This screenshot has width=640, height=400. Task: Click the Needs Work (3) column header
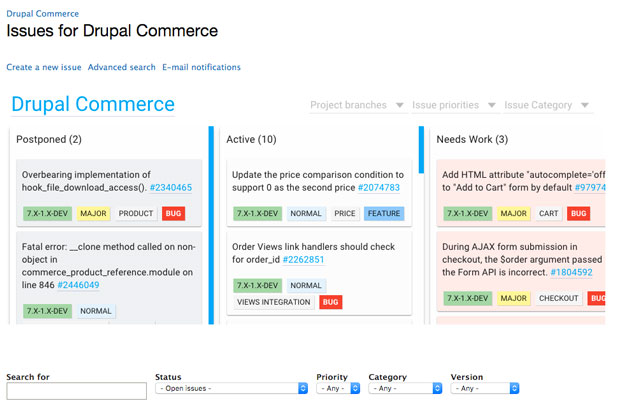(x=472, y=140)
